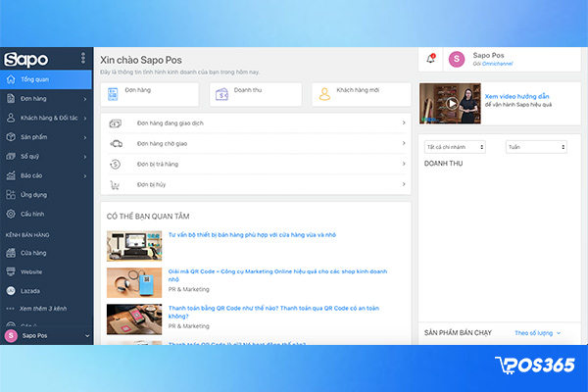Expand the Sản phẩm submenu arrow
Viewport: 588px width, 392px height.
coord(85,137)
